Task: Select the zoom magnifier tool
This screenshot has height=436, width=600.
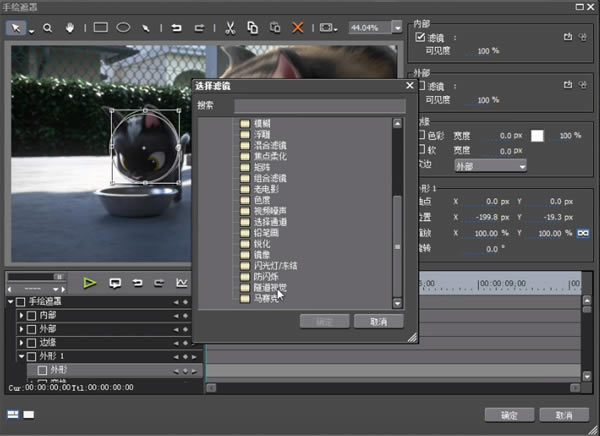Action: [x=47, y=28]
